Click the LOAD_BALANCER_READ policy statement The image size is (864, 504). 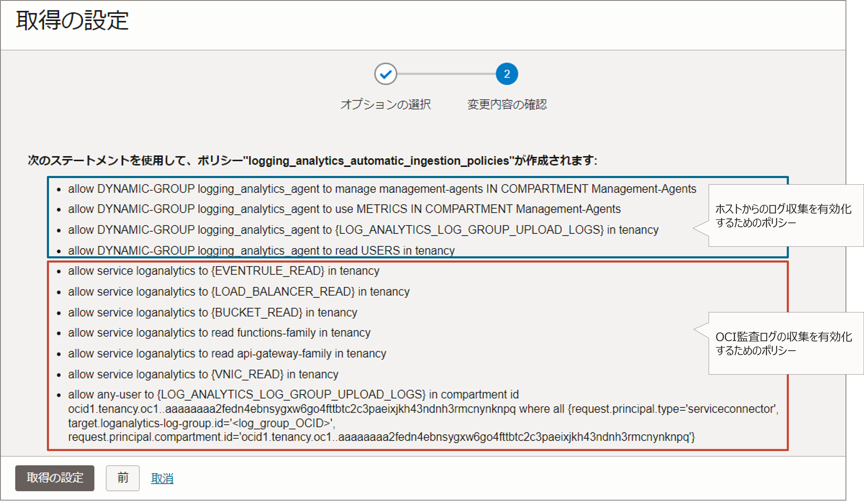click(238, 292)
